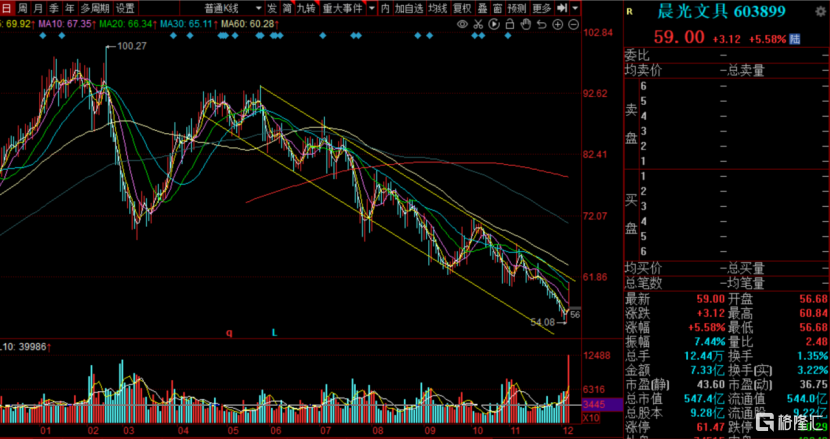Image resolution: width=830 pixels, height=439 pixels.
Task: Click the 102.84 price axis label
Action: coord(598,32)
